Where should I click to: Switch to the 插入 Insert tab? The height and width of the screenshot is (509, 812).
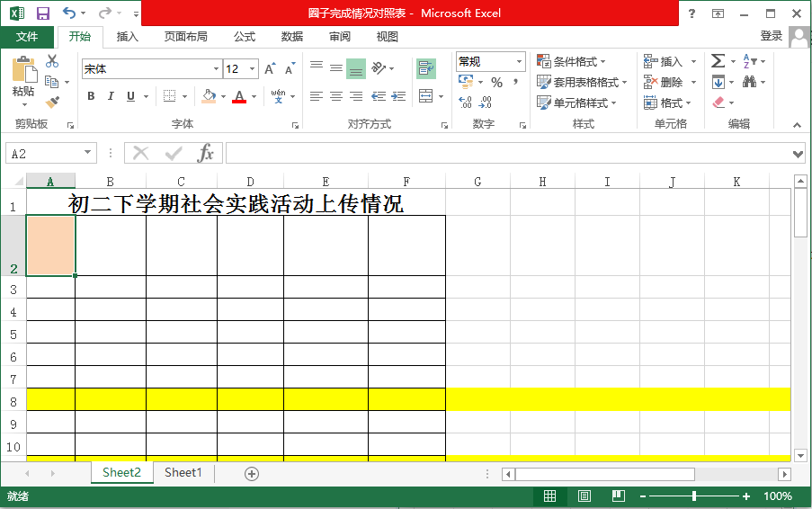128,36
